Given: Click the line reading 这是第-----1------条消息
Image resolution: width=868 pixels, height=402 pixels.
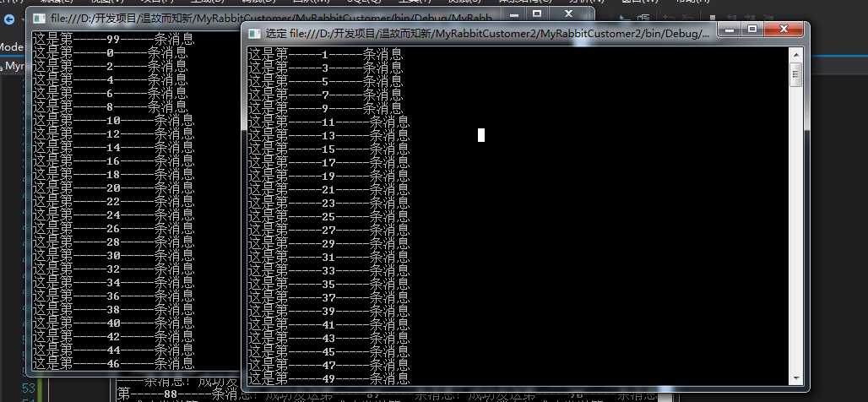Looking at the screenshot, I should 326,54.
